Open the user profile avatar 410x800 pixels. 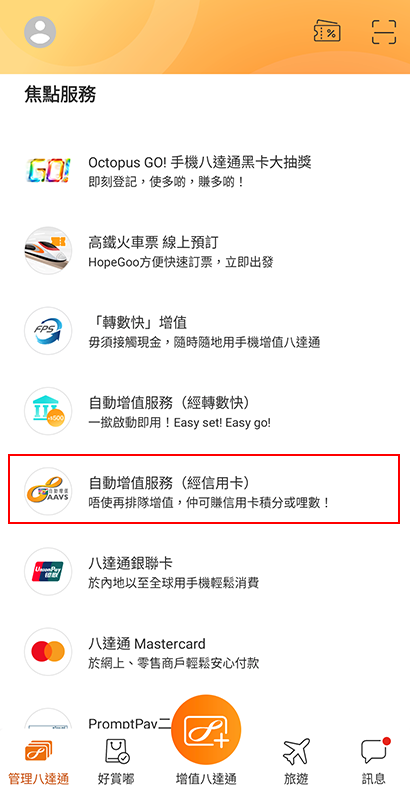40,32
